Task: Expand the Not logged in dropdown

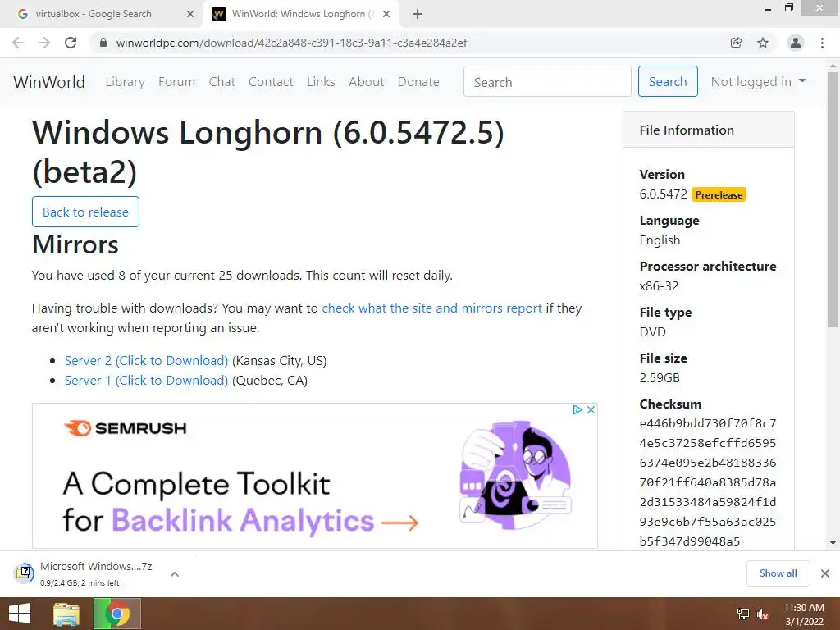Action: point(758,81)
